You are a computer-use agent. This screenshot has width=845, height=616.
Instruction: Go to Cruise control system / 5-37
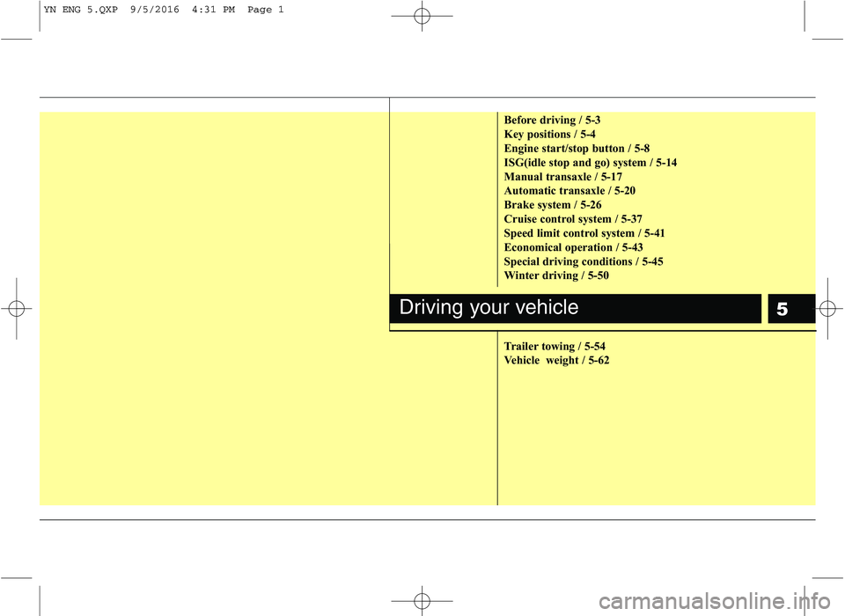coord(578,218)
